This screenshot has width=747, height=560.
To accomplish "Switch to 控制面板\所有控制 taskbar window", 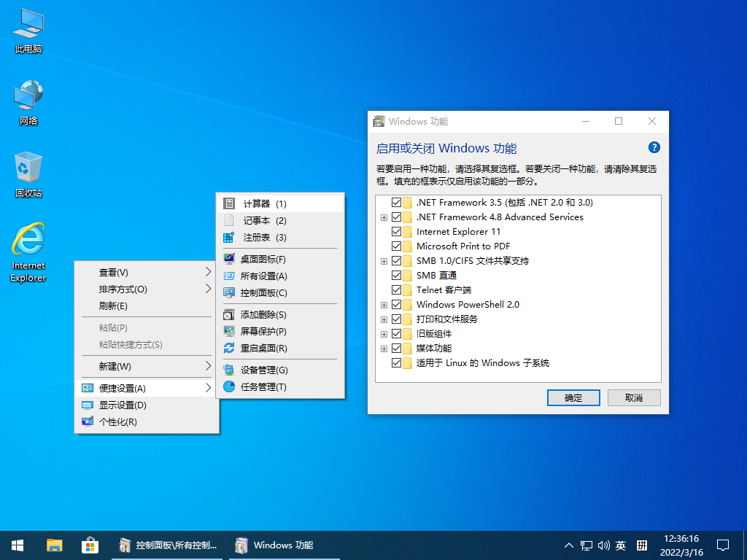I will coord(167,545).
